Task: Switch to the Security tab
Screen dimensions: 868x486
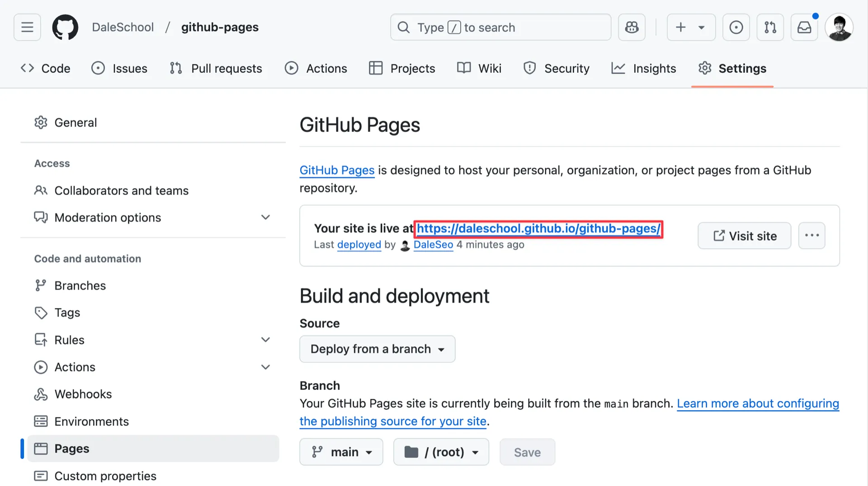Action: pos(557,68)
